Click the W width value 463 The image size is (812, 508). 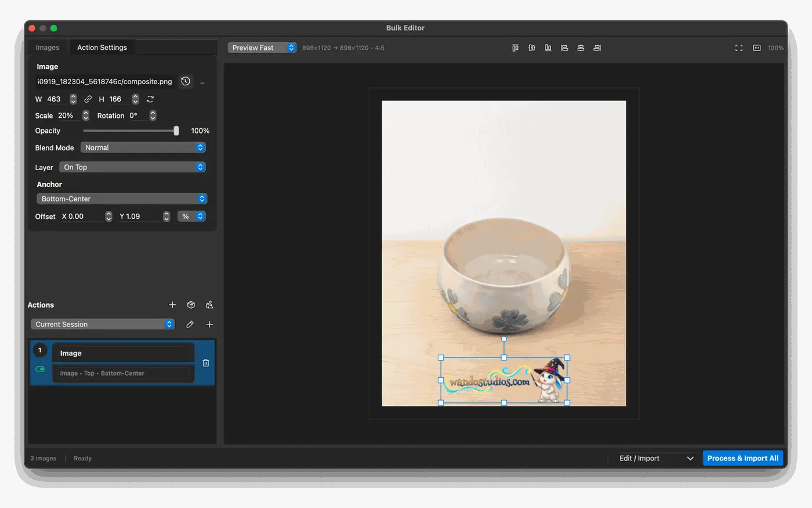click(x=54, y=99)
